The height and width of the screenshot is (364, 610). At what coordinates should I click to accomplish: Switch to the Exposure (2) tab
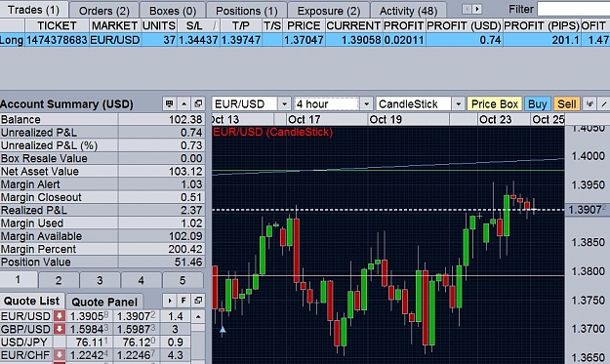click(329, 11)
